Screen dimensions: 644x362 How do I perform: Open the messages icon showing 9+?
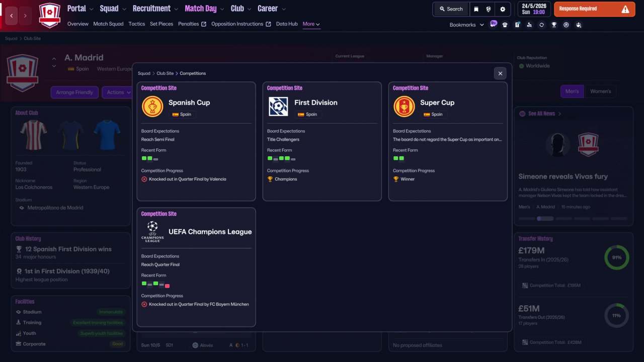[493, 24]
